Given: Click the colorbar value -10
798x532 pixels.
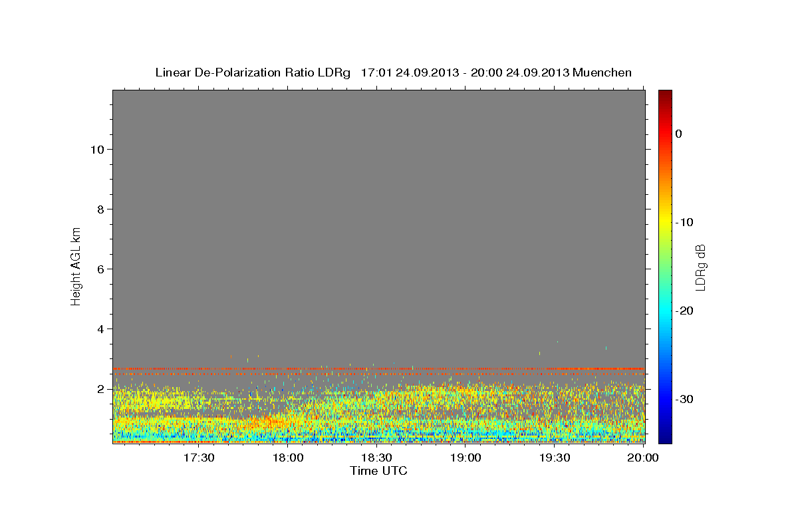Looking at the screenshot, I should point(684,222).
